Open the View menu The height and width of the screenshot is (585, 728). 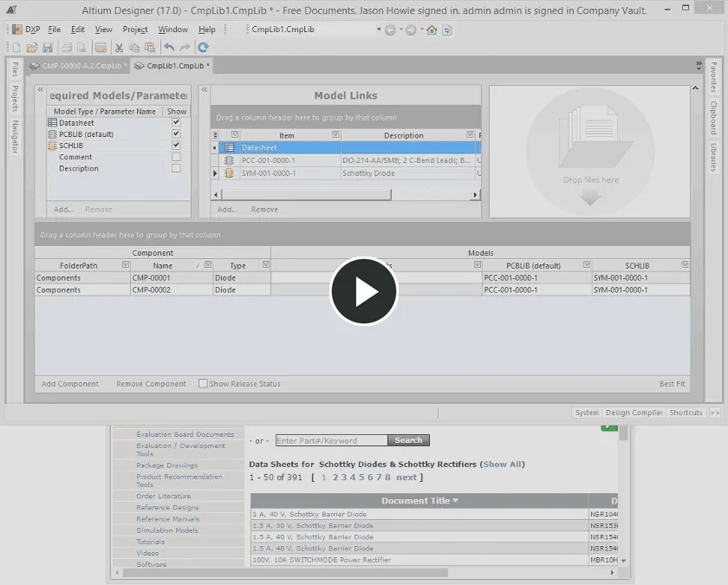coord(103,29)
